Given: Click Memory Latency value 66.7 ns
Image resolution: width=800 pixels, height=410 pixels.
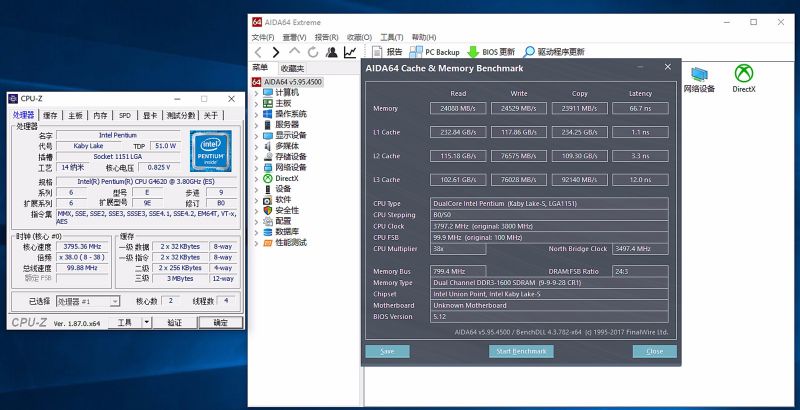Looking at the screenshot, I should pyautogui.click(x=640, y=108).
